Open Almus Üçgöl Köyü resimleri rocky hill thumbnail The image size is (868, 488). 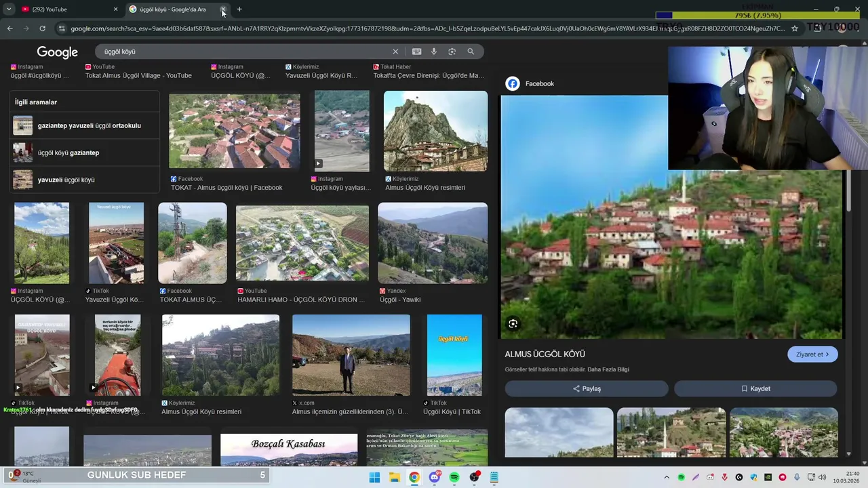[435, 131]
